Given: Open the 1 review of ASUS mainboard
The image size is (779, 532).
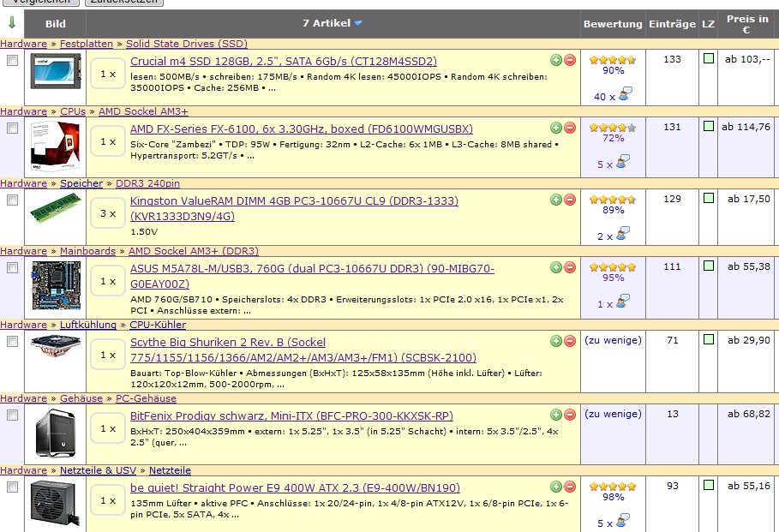Looking at the screenshot, I should [x=613, y=302].
